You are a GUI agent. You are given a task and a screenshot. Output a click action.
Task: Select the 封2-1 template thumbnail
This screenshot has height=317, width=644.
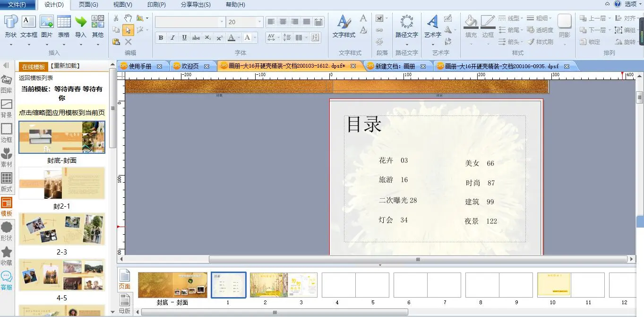pos(62,183)
